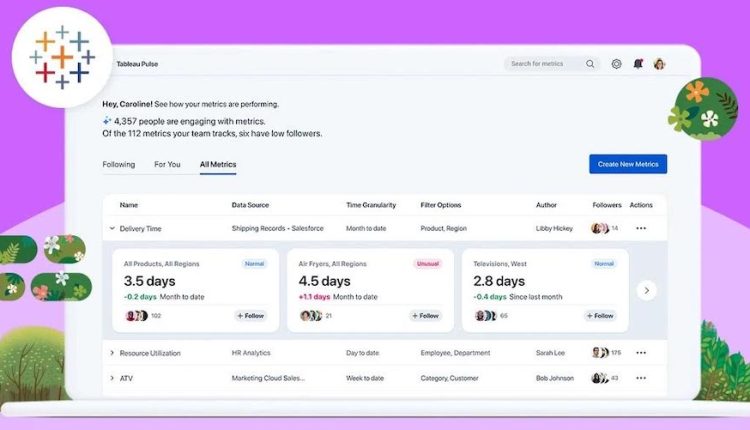
Task: Switch to the For You tab
Action: pos(167,164)
